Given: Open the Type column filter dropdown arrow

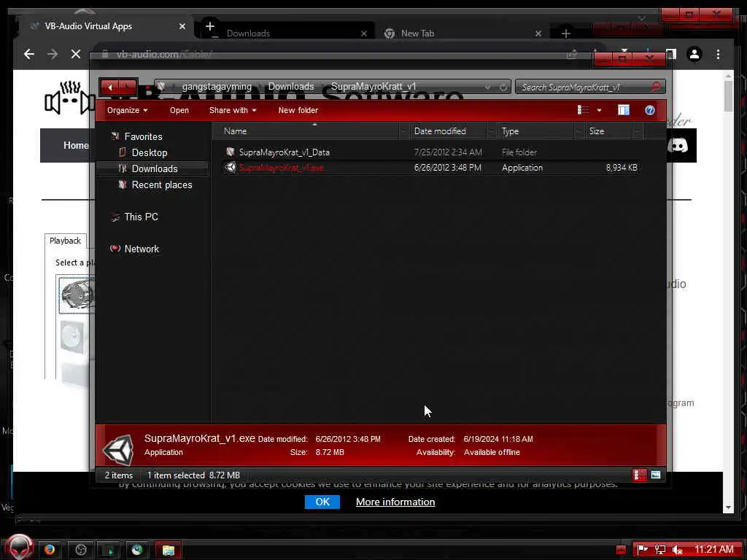Looking at the screenshot, I should pos(579,131).
